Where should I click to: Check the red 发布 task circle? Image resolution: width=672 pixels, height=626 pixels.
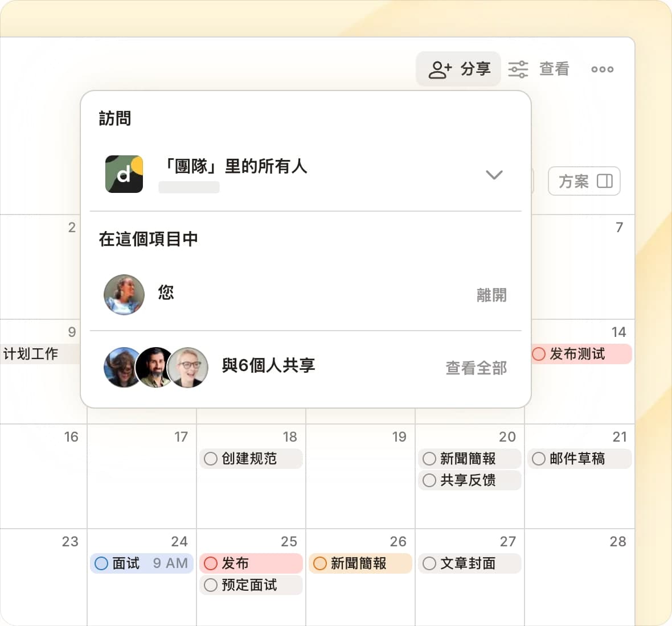pyautogui.click(x=211, y=563)
